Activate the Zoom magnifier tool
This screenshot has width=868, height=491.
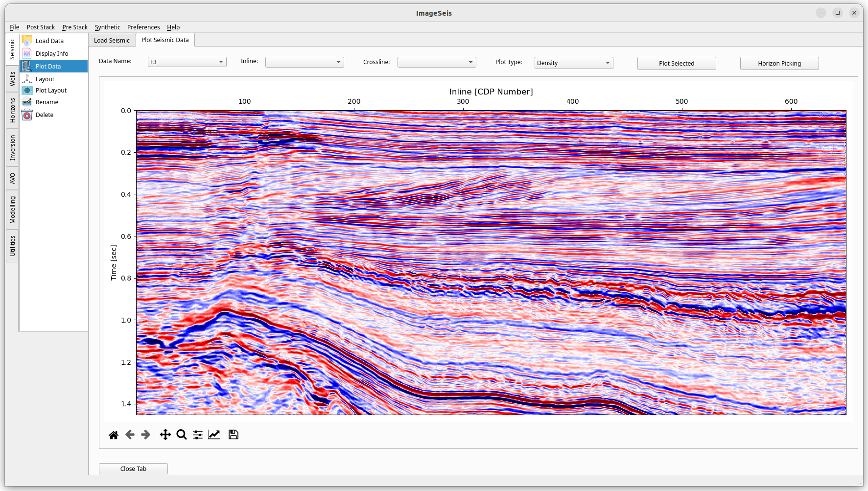point(182,435)
